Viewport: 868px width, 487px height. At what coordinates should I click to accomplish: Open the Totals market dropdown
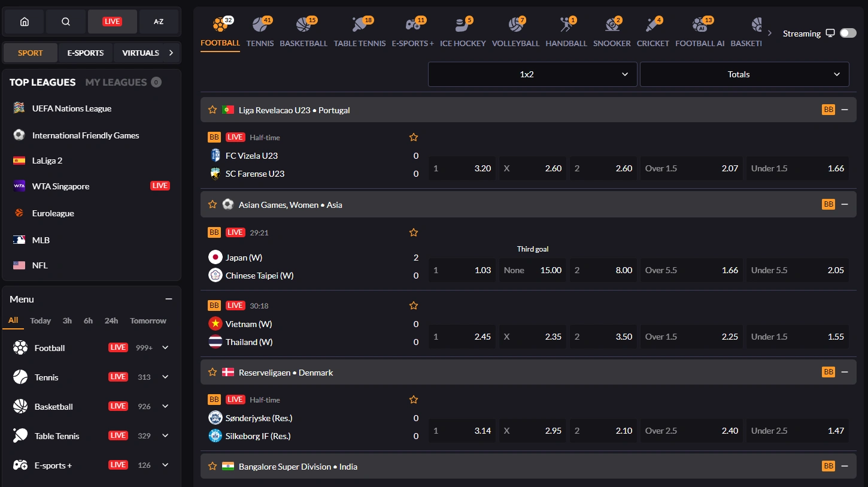[744, 74]
